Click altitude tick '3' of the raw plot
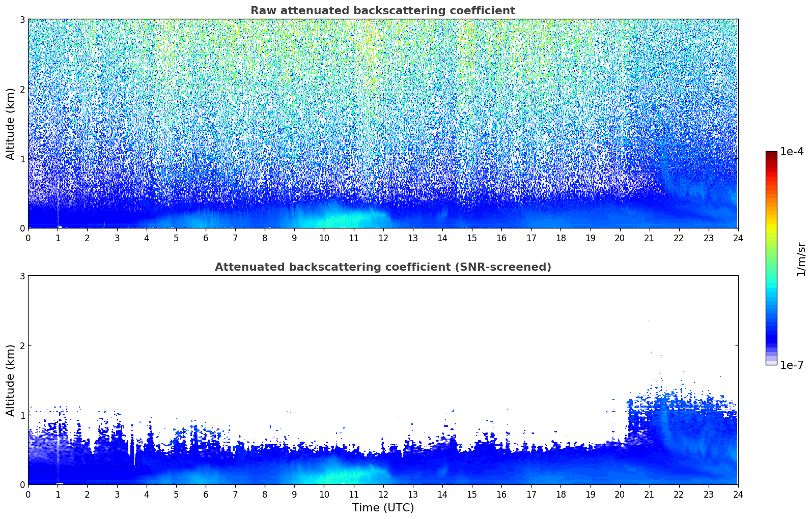Screen dimensions: 812x519 click(x=22, y=19)
